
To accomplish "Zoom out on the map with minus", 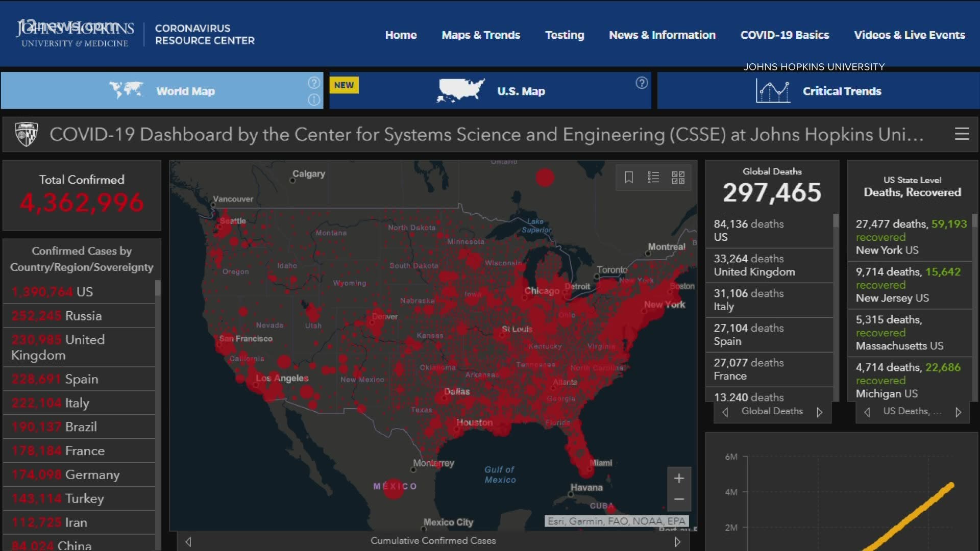I will 679,499.
